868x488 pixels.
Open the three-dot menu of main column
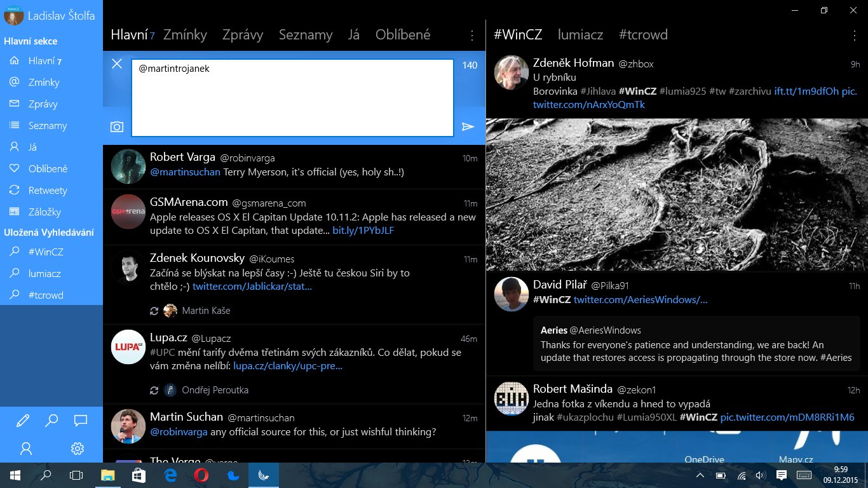[472, 36]
